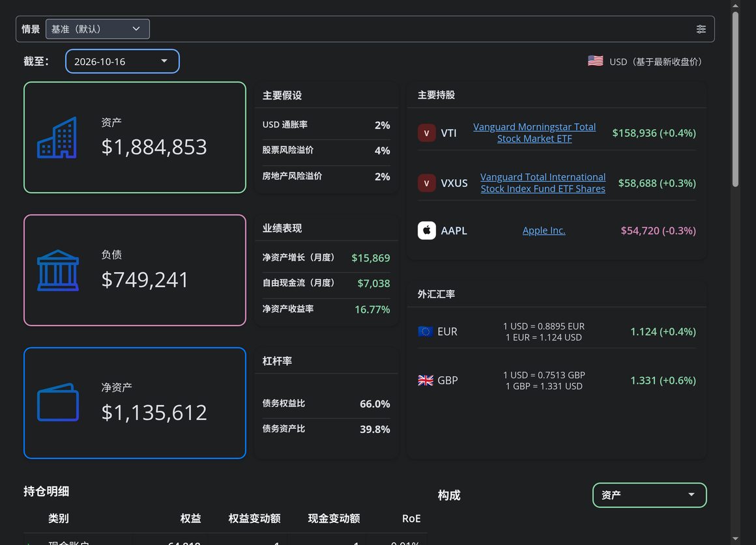Click VTI value $158,936 (+0.4%)
756x545 pixels.
pyautogui.click(x=654, y=133)
